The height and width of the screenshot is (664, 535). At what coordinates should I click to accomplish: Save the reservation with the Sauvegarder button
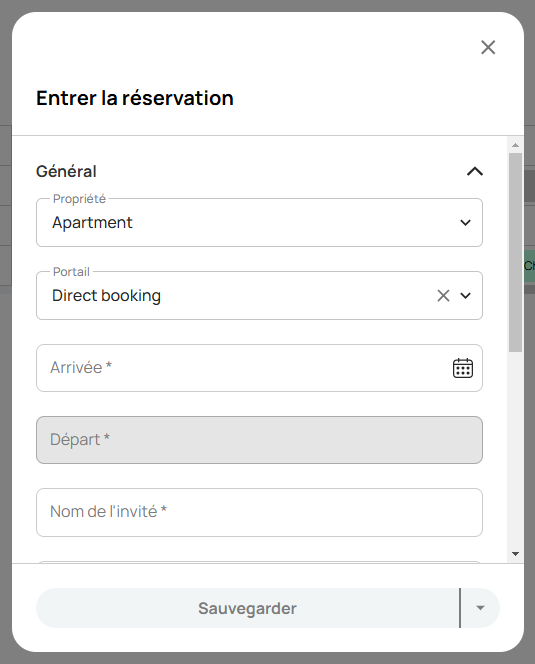248,608
